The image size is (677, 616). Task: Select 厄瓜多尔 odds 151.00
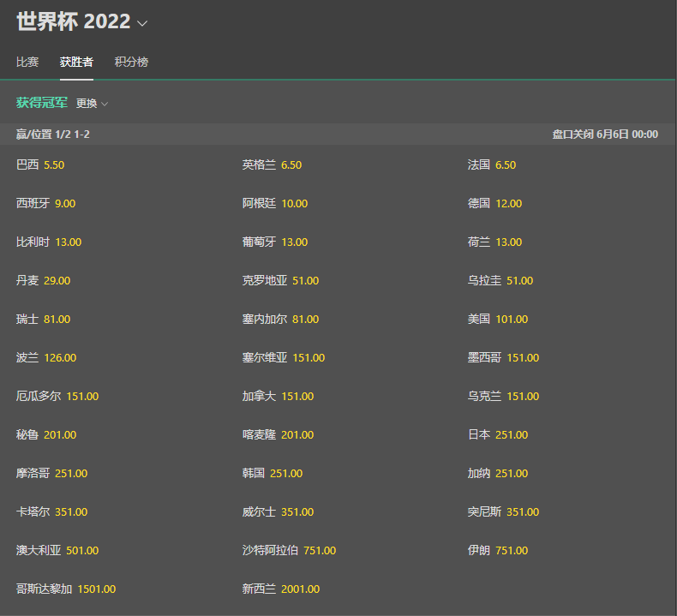coord(57,397)
